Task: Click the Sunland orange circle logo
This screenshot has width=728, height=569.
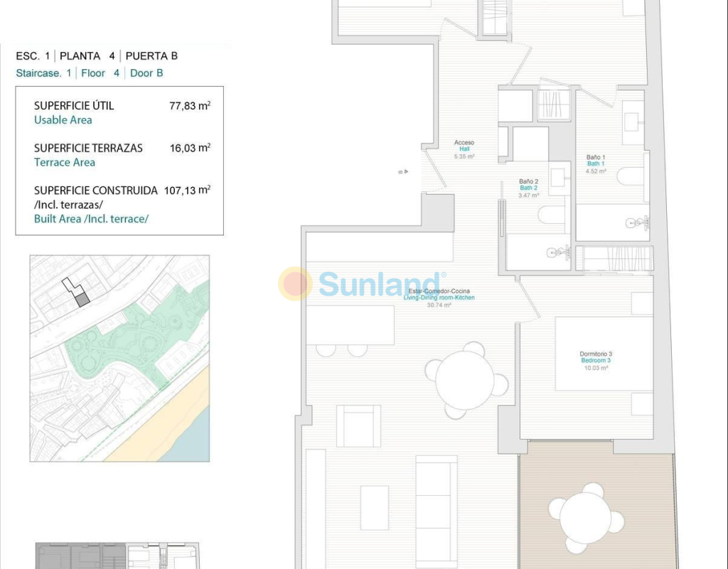Action: coord(294,284)
